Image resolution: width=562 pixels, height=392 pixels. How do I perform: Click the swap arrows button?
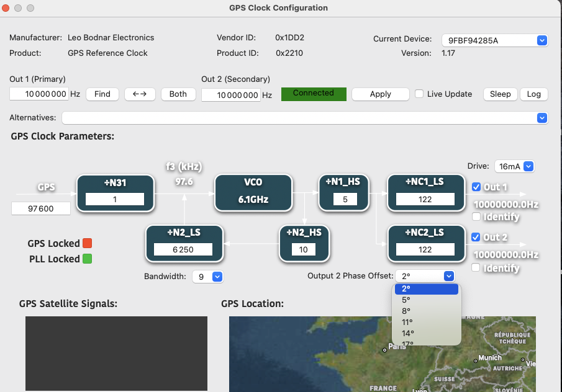pyautogui.click(x=140, y=94)
